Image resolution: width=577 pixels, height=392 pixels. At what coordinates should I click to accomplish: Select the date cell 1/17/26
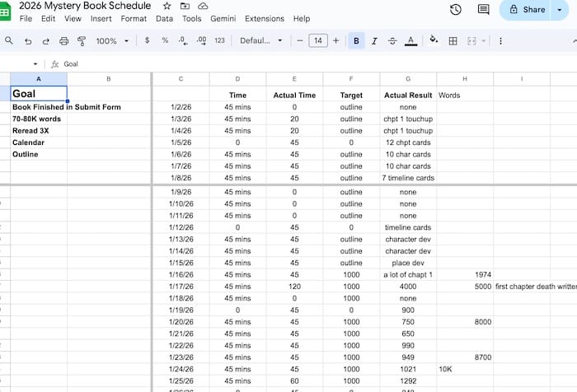tap(181, 287)
